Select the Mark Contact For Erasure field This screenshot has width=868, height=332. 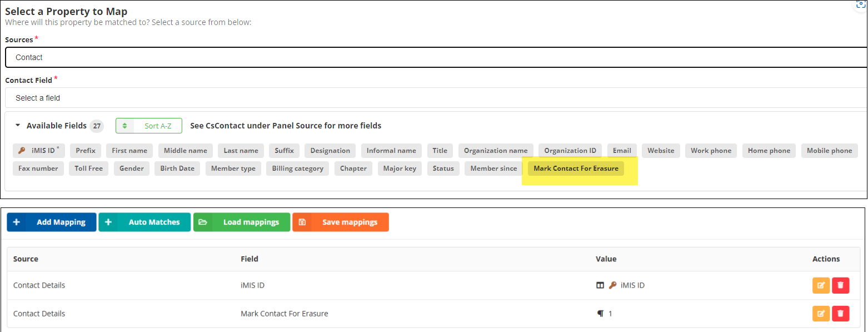point(576,169)
